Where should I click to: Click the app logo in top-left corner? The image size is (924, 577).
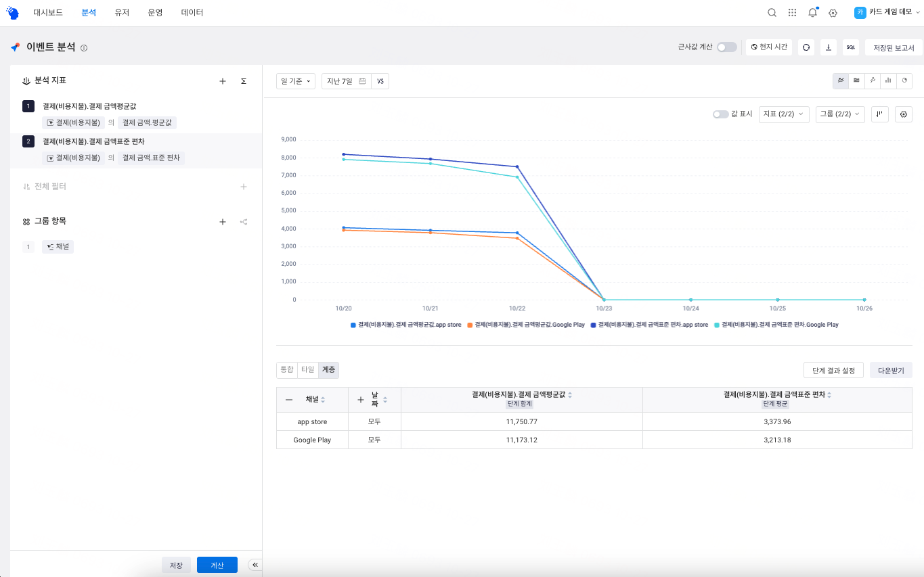tap(13, 13)
